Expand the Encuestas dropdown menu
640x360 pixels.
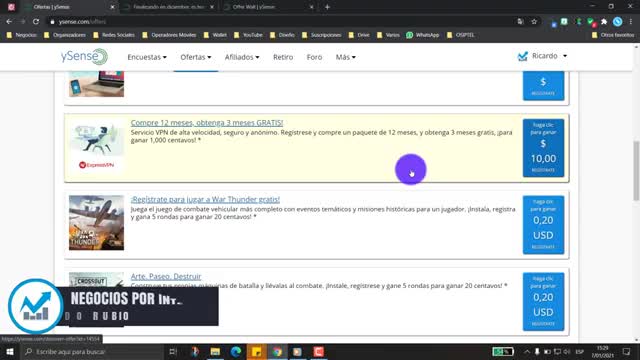click(x=147, y=57)
